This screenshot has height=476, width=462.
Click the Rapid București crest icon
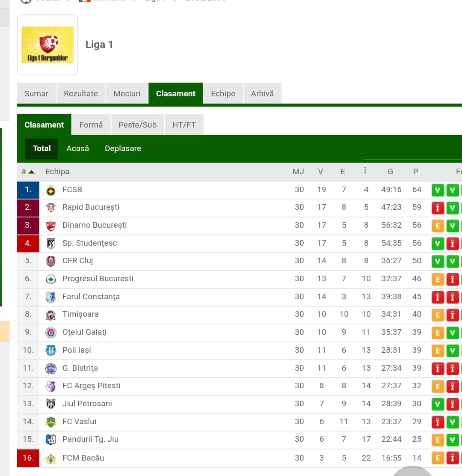[50, 208]
